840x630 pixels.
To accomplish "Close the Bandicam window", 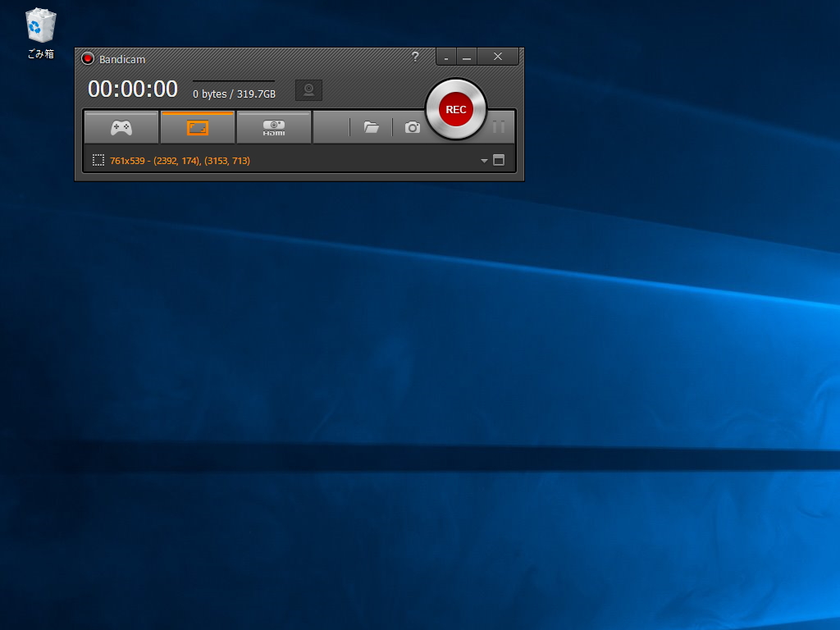I will tap(498, 57).
